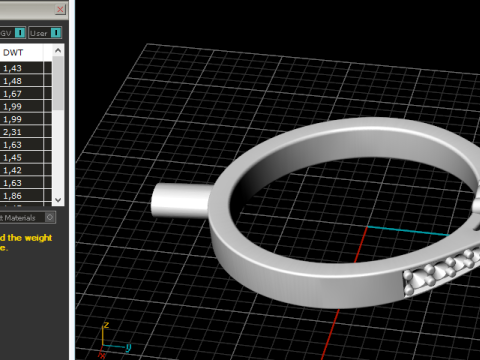Toggle the GV info button
Screen dimensions: 480x360
coord(20,33)
